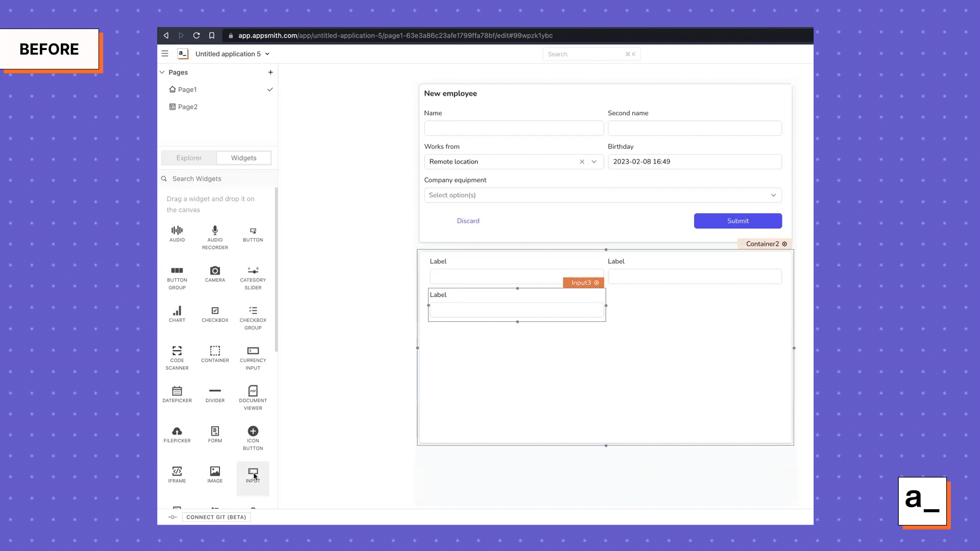Choose the Document Viewer widget
Viewport: 980px width, 551px height.
253,391
